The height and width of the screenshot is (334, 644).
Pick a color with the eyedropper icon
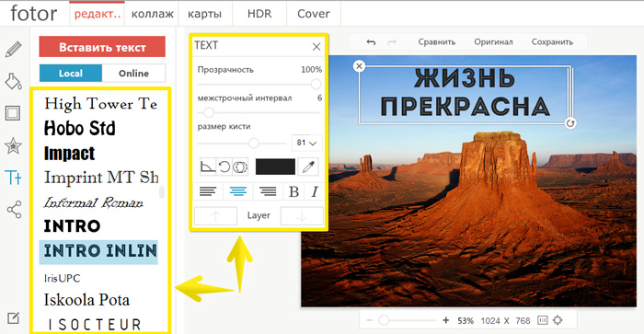click(308, 167)
